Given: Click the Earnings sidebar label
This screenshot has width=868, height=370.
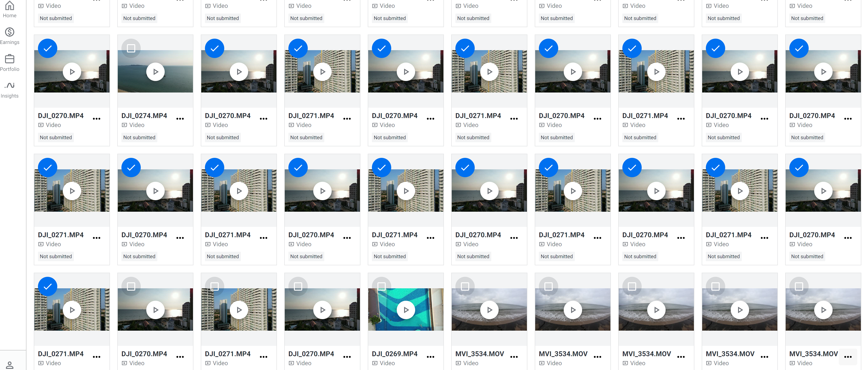Looking at the screenshot, I should coord(10,42).
